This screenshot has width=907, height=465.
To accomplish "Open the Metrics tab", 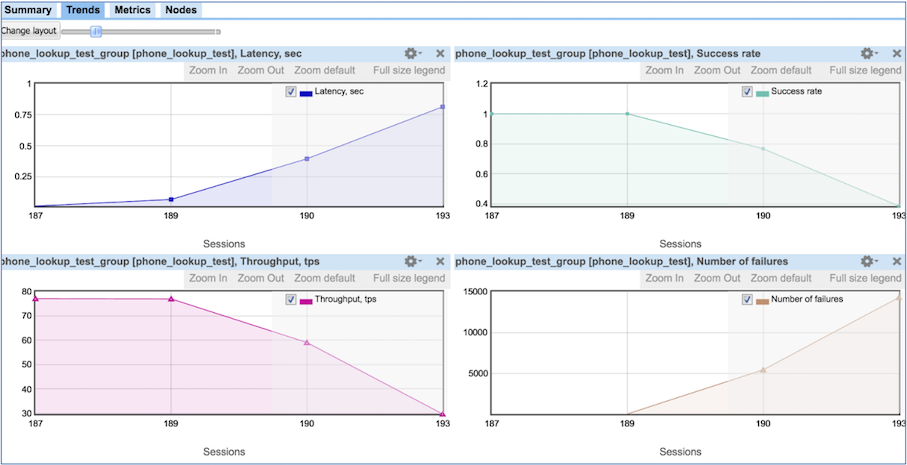I will [x=132, y=10].
